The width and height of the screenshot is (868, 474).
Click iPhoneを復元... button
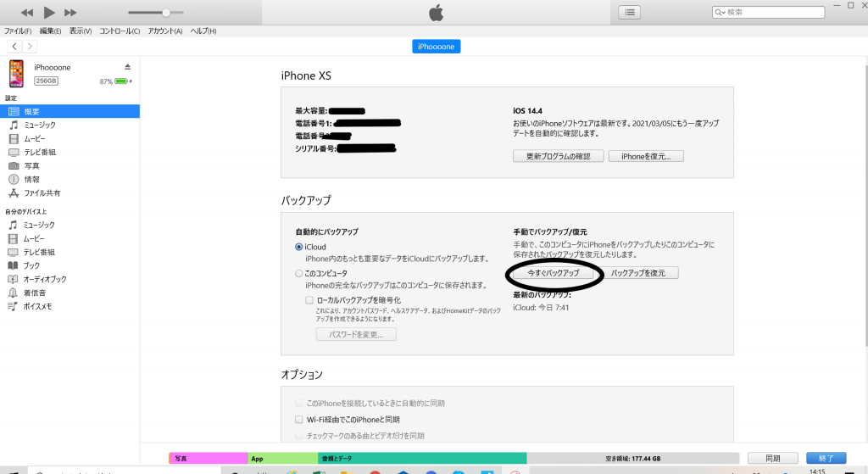tap(645, 156)
